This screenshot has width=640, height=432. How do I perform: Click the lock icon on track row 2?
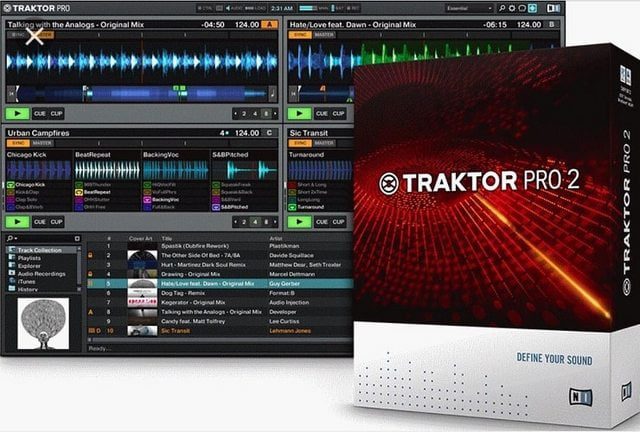91,255
